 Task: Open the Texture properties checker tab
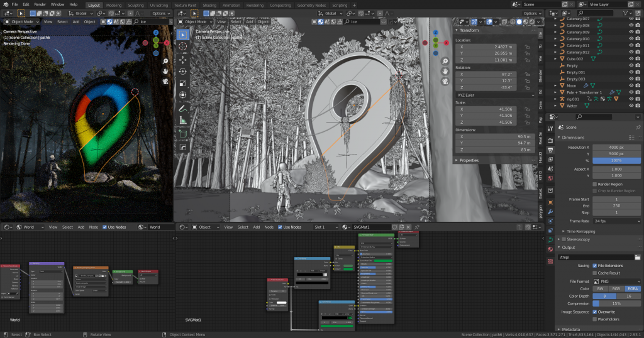[x=550, y=261]
